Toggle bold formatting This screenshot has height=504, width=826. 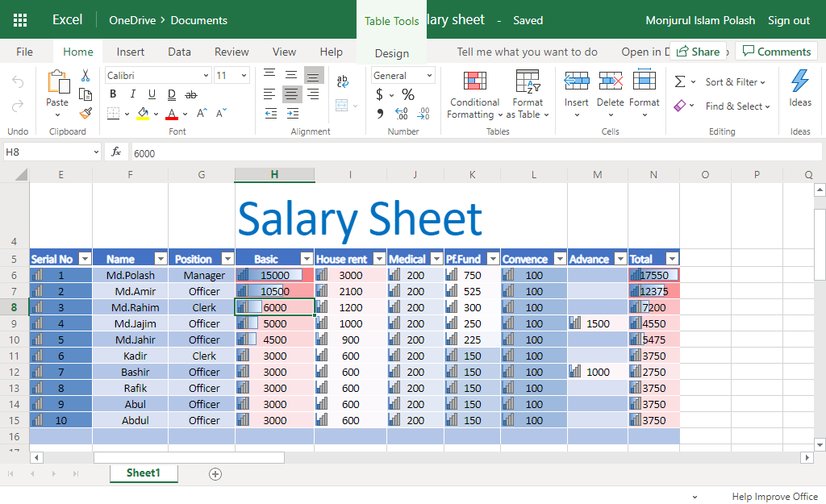[x=114, y=94]
